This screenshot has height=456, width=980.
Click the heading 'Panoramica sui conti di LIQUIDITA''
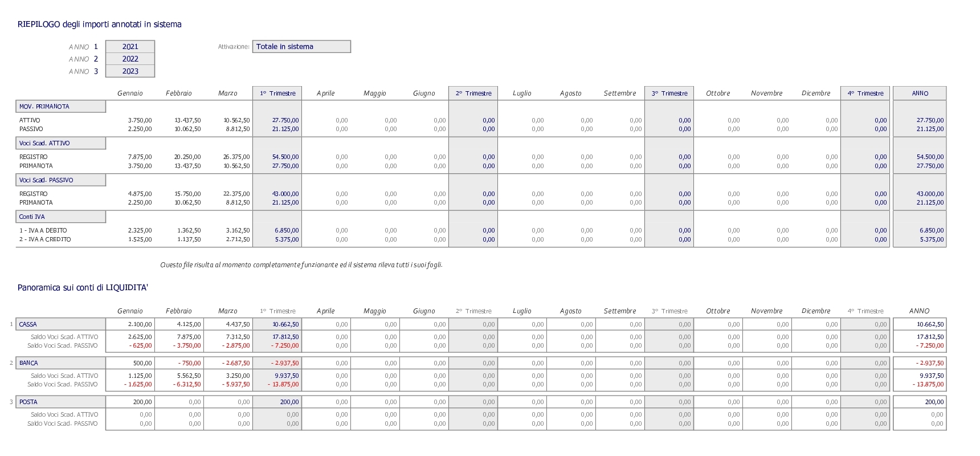tap(83, 288)
